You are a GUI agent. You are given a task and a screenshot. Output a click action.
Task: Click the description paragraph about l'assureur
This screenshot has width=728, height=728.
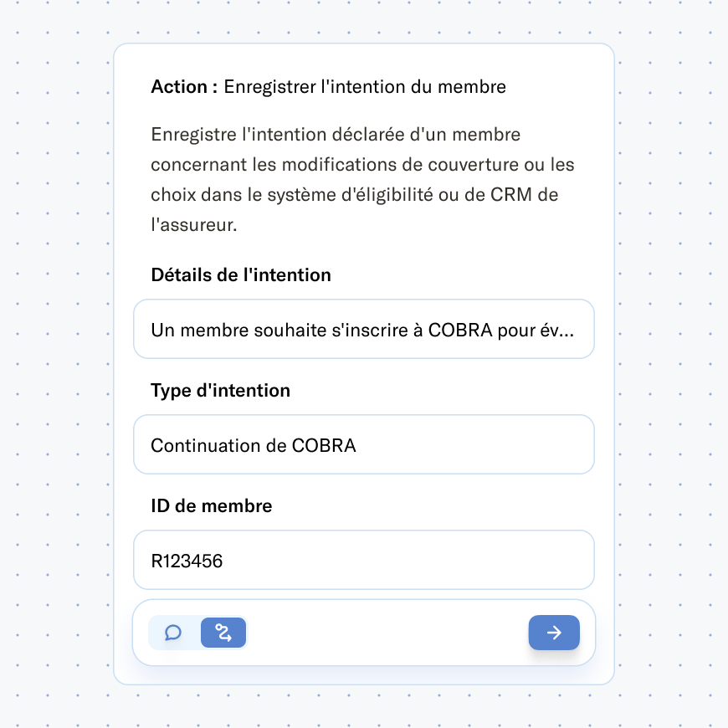(362, 179)
